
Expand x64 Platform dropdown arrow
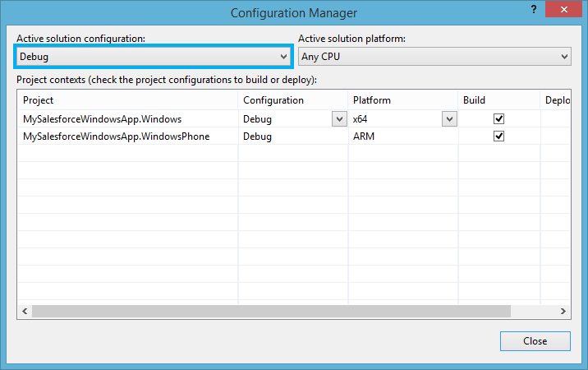pyautogui.click(x=449, y=119)
